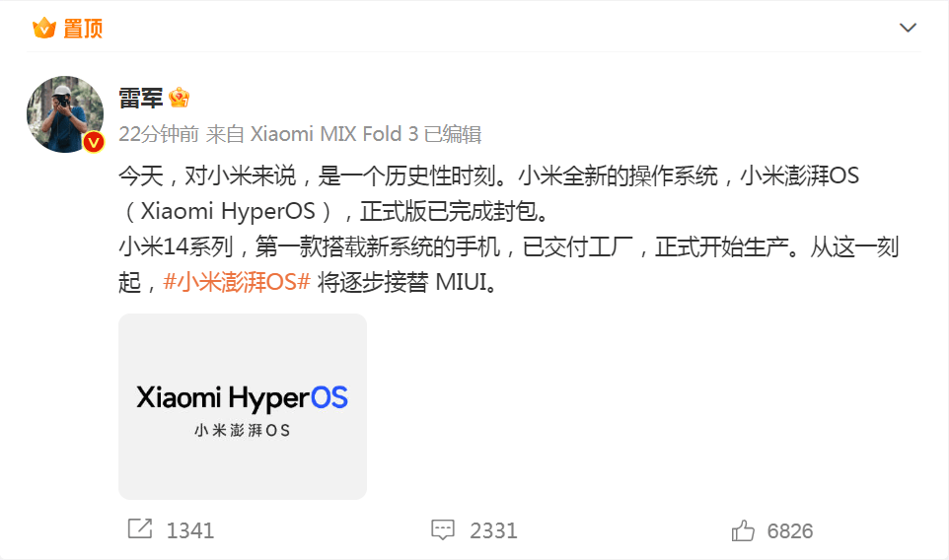This screenshot has height=560, width=949.
Task: Click the pinned post crown icon
Action: coord(43,28)
